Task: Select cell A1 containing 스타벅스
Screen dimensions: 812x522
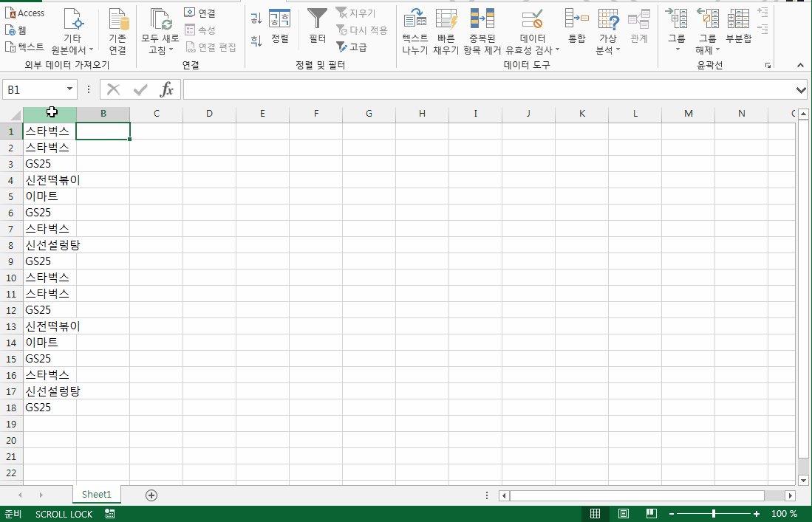Action: [50, 131]
